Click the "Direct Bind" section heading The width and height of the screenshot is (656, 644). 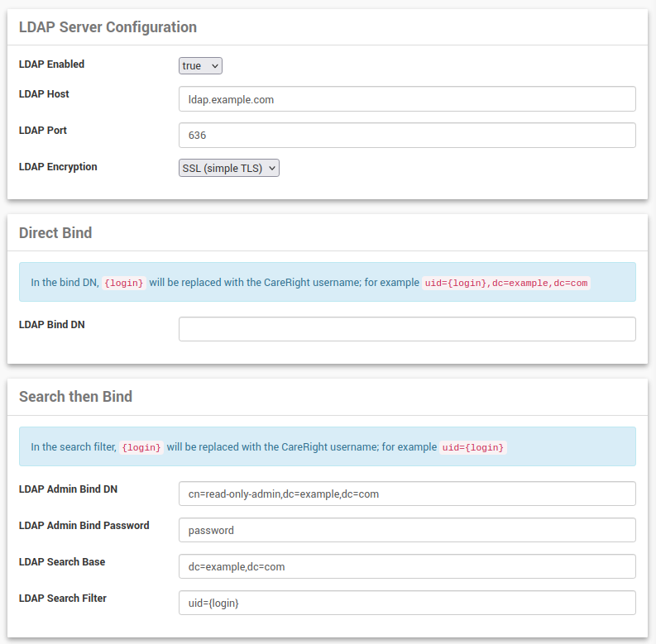[x=55, y=233]
